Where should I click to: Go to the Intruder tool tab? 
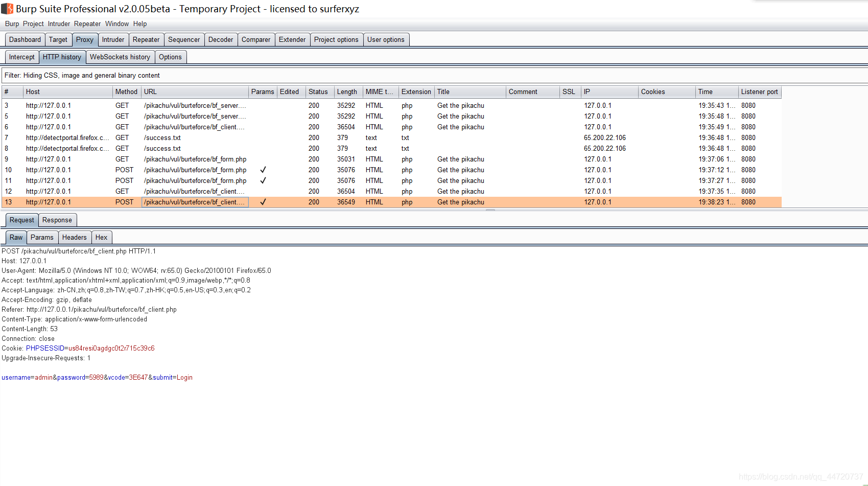pos(113,39)
